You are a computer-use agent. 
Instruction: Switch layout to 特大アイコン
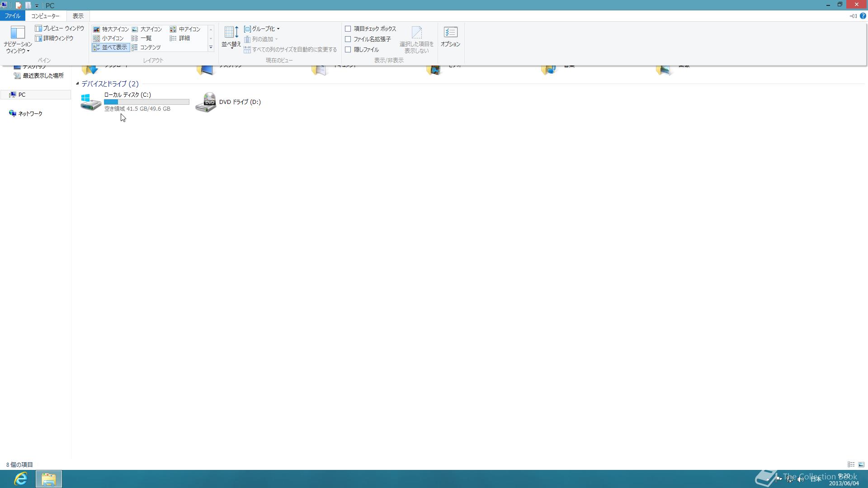(111, 29)
